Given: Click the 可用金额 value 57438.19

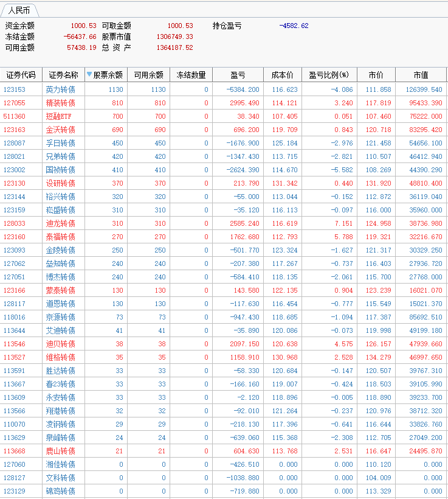Looking at the screenshot, I should point(81,47).
